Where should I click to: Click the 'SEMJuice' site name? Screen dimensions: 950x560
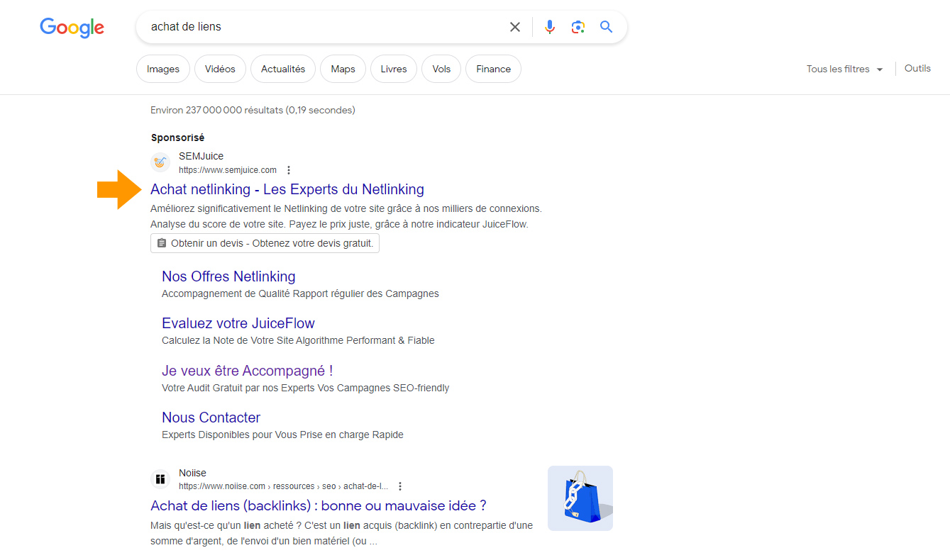(201, 156)
